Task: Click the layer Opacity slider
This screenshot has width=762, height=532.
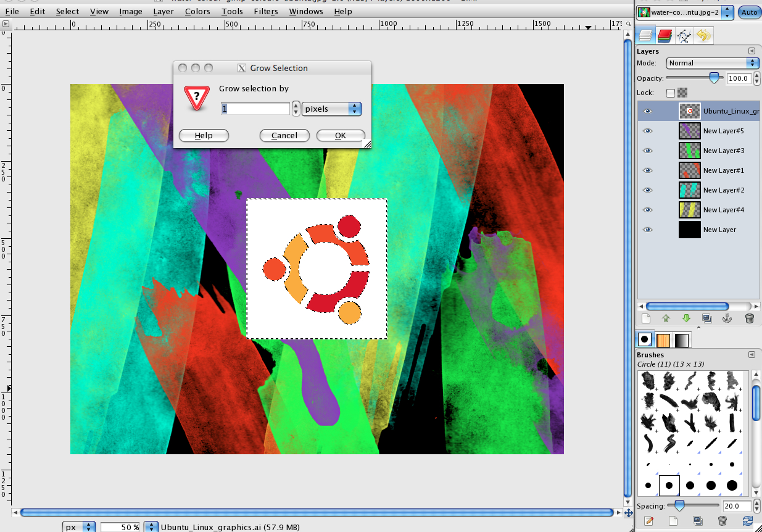Action: click(694, 78)
